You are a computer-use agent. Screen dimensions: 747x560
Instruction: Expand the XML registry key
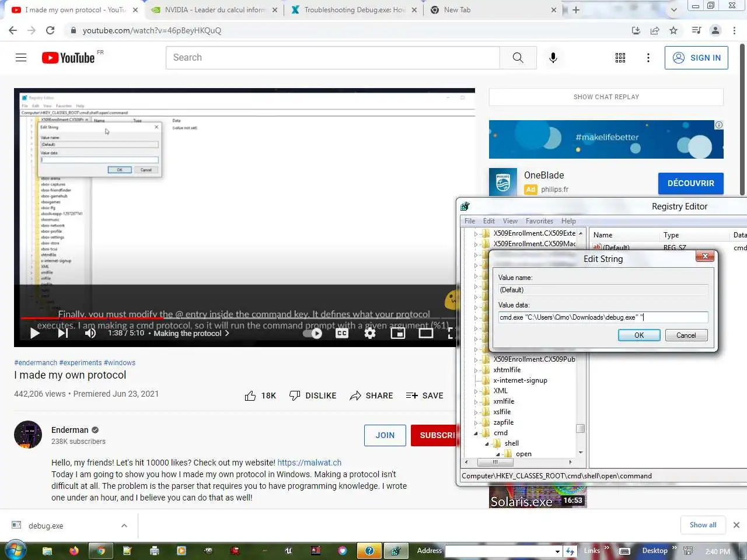[476, 391]
